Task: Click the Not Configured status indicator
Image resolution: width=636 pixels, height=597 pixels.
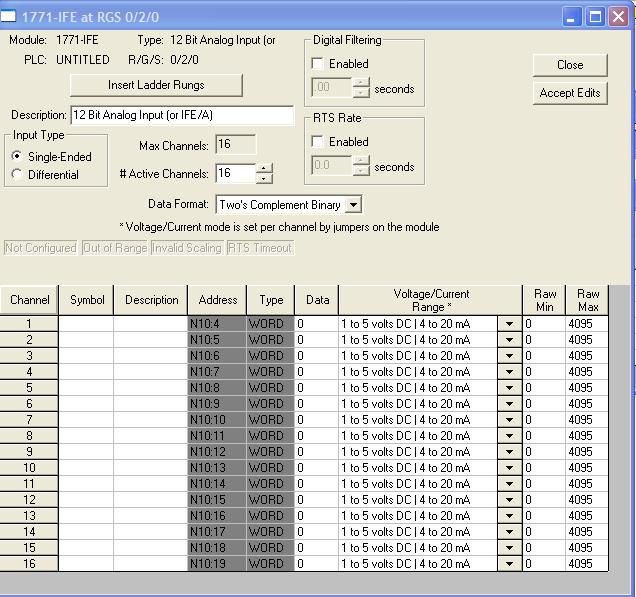Action: (x=41, y=248)
